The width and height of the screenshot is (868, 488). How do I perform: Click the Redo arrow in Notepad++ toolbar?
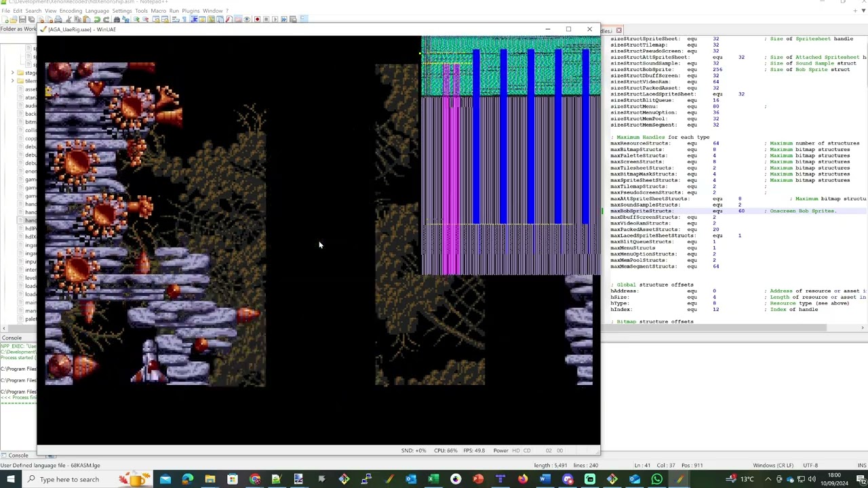click(106, 20)
